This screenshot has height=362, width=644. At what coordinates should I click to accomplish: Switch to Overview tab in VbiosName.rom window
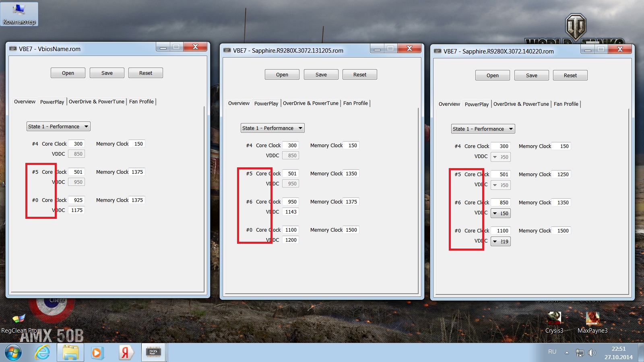point(25,102)
